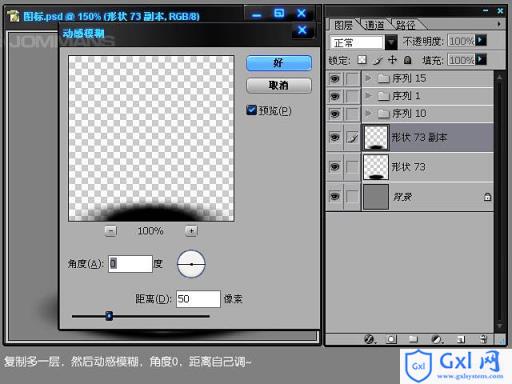Toggle lock transparent pixels icon
This screenshot has height=384, width=512.
coord(362,60)
